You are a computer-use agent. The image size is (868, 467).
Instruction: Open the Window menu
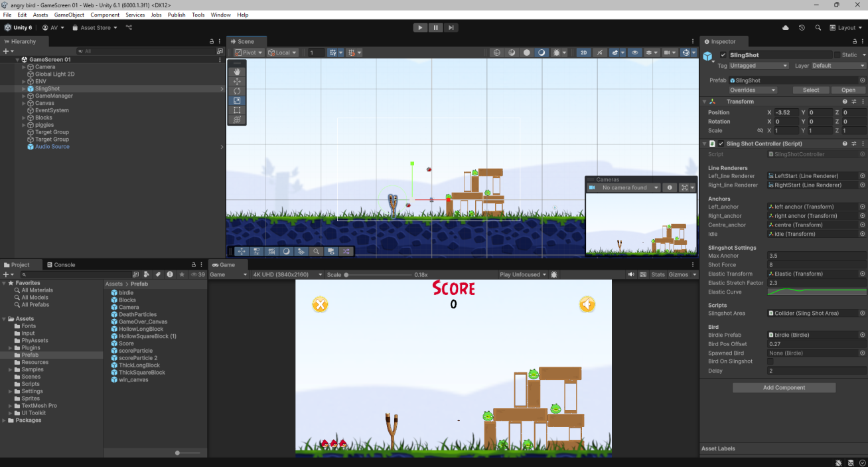click(220, 15)
